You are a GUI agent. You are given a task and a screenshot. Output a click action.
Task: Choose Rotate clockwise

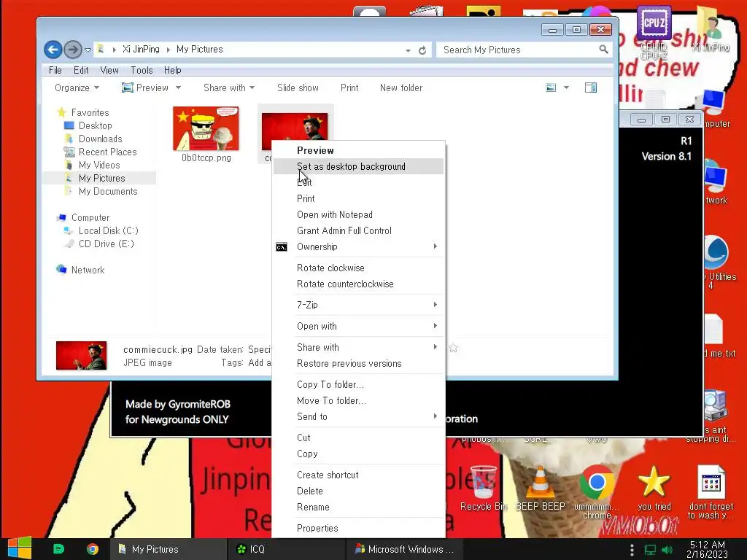click(358, 268)
